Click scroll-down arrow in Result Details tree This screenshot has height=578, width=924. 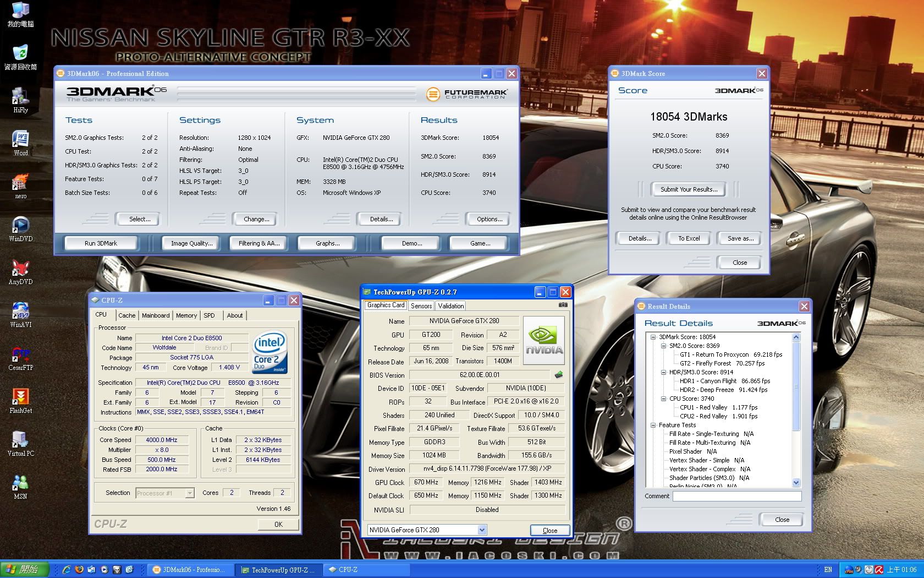click(x=796, y=482)
